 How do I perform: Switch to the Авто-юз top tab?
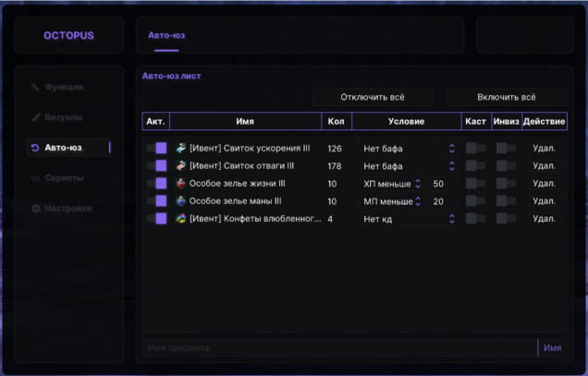coord(166,35)
